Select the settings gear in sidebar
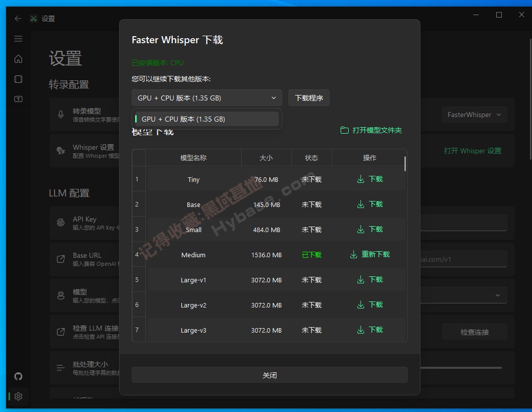Viewport: 532px width, 412px height. [18, 396]
